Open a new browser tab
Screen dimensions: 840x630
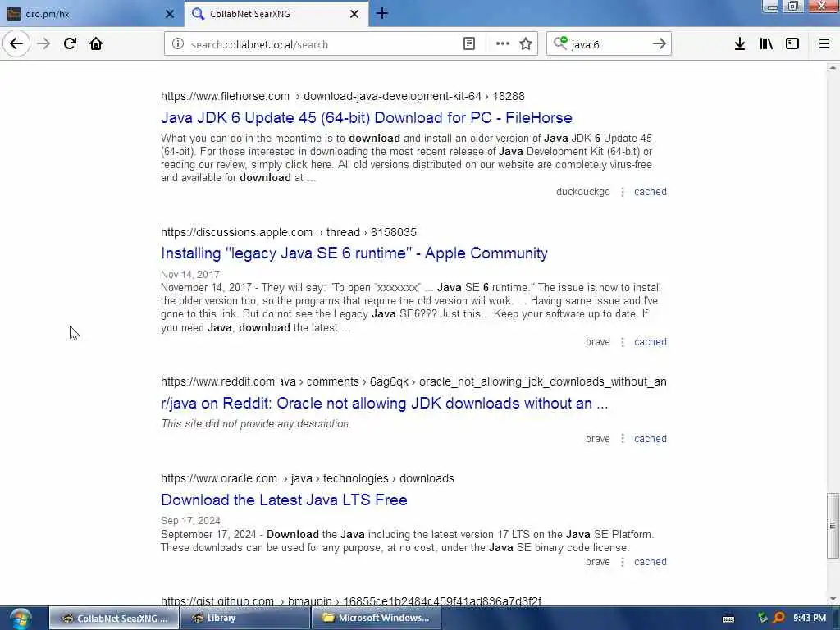coord(382,13)
